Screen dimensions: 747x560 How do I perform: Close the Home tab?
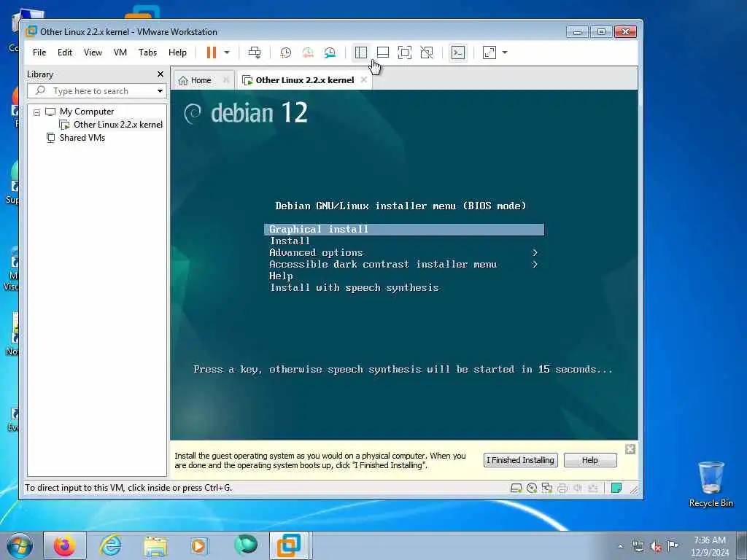coord(226,80)
